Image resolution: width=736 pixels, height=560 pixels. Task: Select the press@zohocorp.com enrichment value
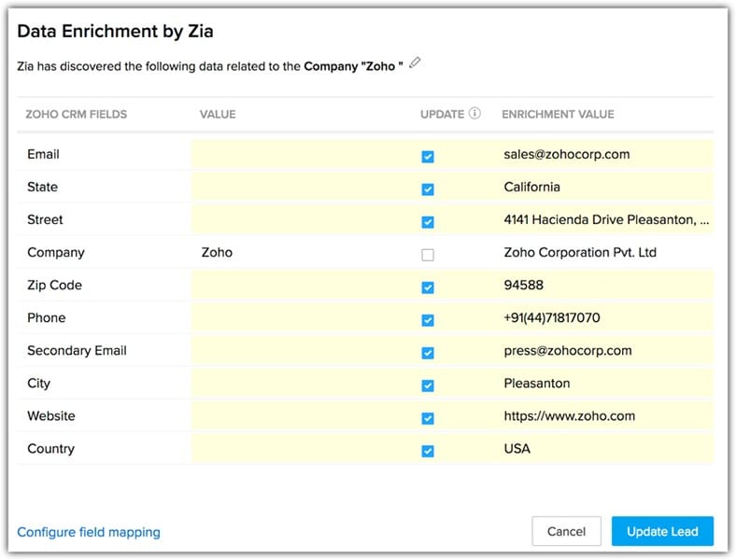(568, 351)
